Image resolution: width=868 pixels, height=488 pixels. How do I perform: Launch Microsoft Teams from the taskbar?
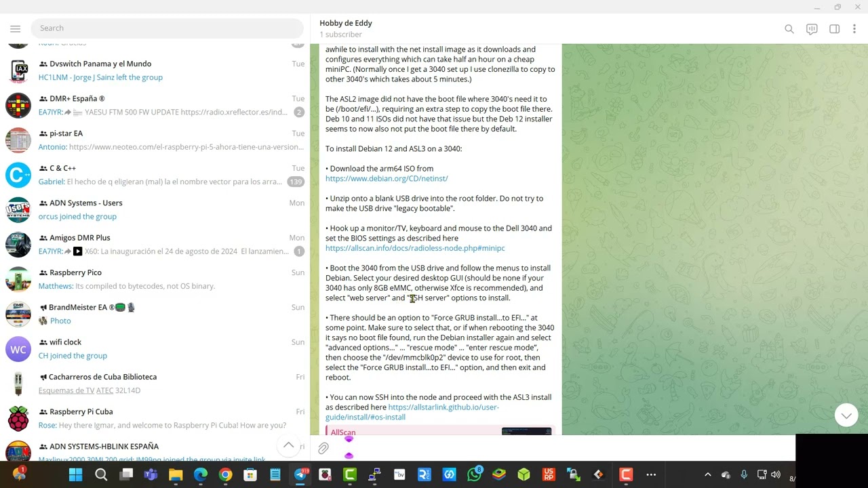coord(151,474)
